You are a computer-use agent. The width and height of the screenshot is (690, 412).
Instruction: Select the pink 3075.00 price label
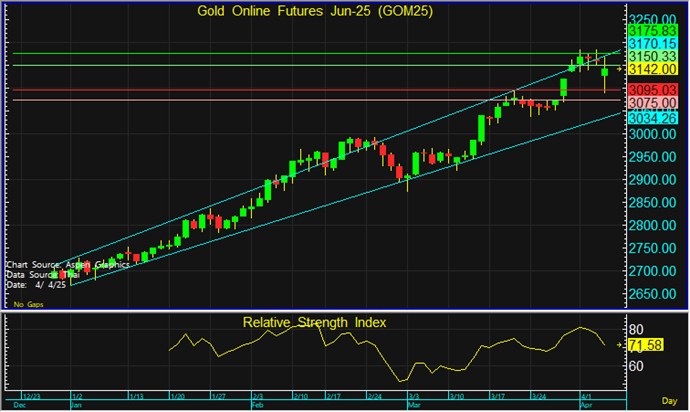(x=653, y=103)
